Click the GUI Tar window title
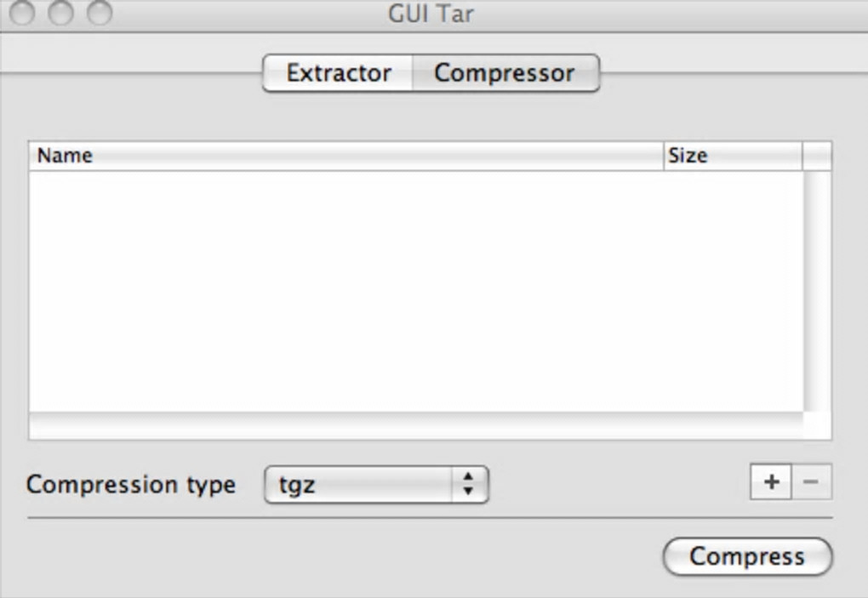This screenshot has width=868, height=598. (431, 14)
